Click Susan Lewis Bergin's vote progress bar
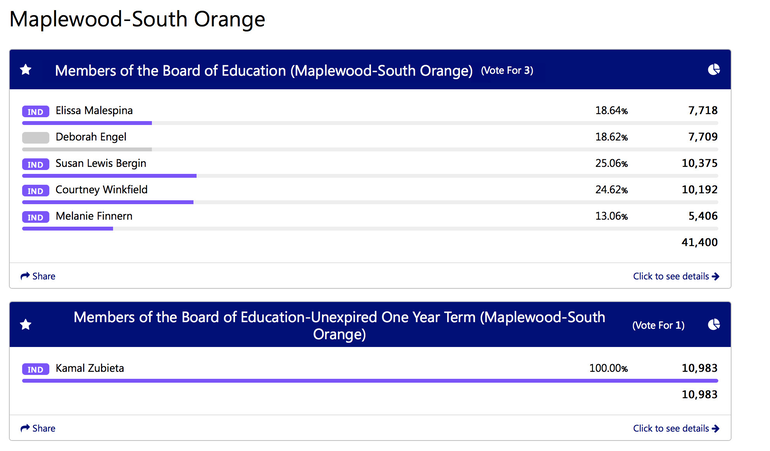The height and width of the screenshot is (451, 770). pyautogui.click(x=109, y=176)
